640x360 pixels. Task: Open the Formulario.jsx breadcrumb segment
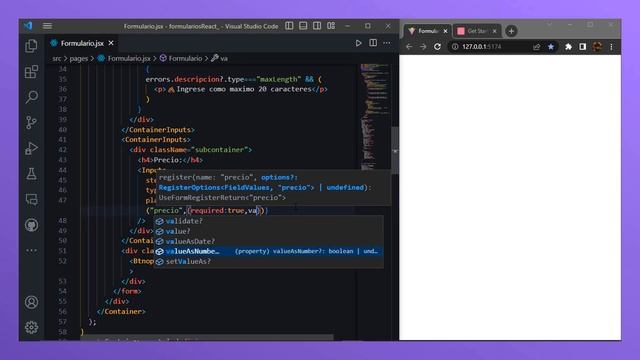(x=124, y=58)
